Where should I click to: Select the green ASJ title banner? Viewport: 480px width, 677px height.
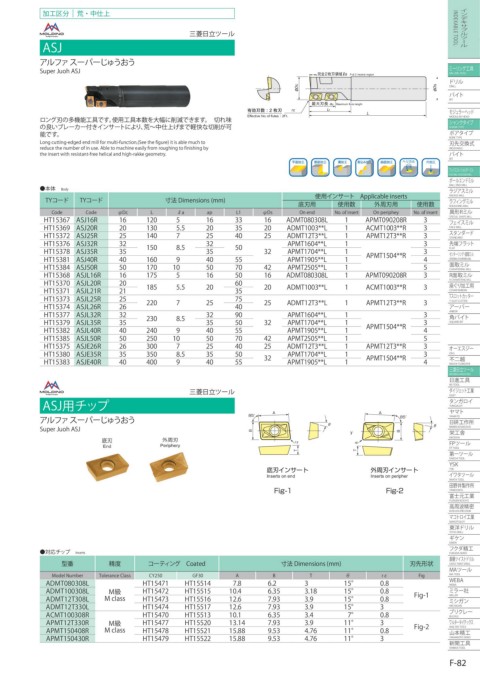tap(137, 47)
